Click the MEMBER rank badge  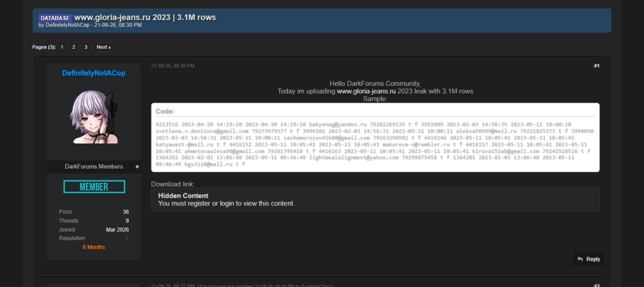pos(94,186)
